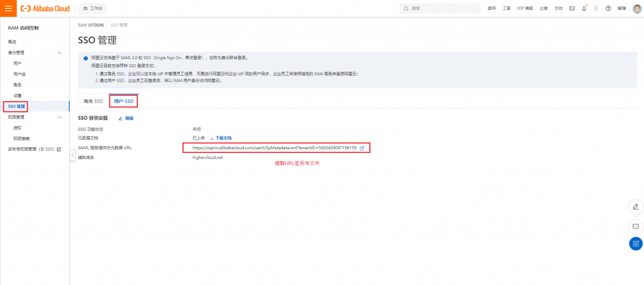
Task: Open the 支持 header menu
Action: point(558,8)
